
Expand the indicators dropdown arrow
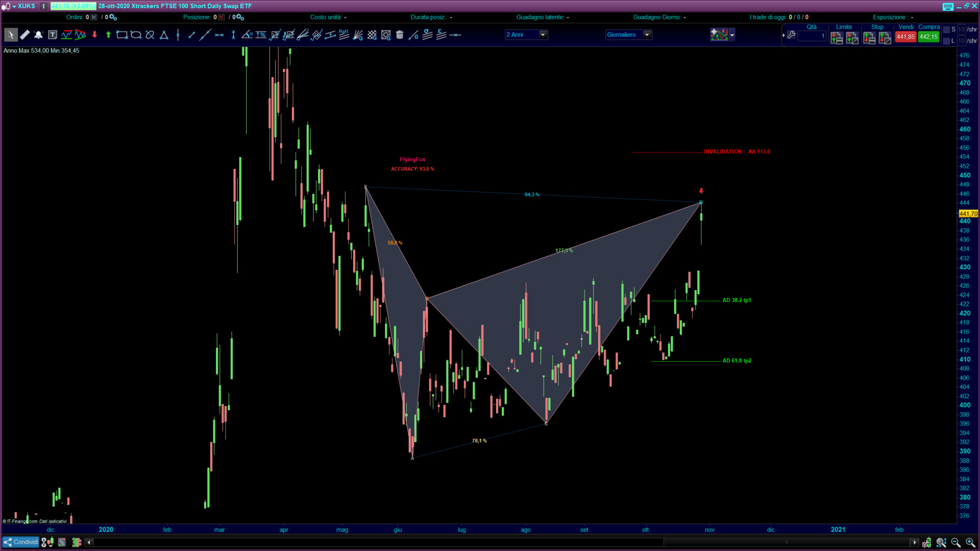732,35
